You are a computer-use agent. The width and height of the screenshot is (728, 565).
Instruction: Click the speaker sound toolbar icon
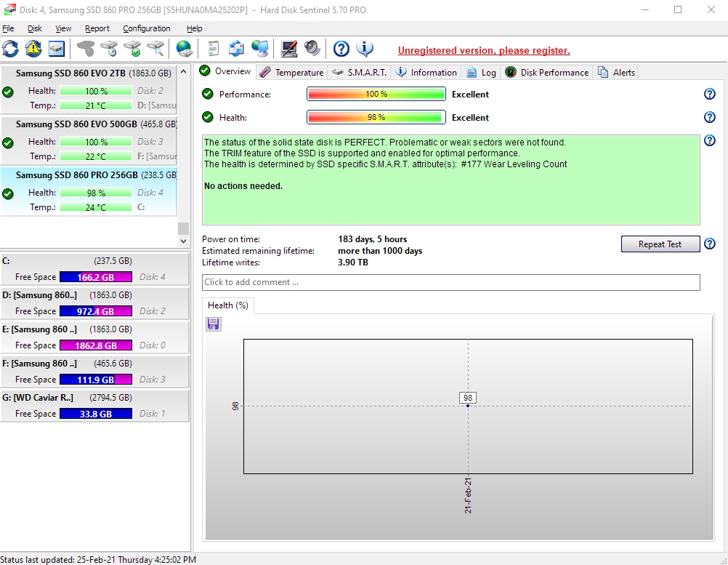coord(312,49)
